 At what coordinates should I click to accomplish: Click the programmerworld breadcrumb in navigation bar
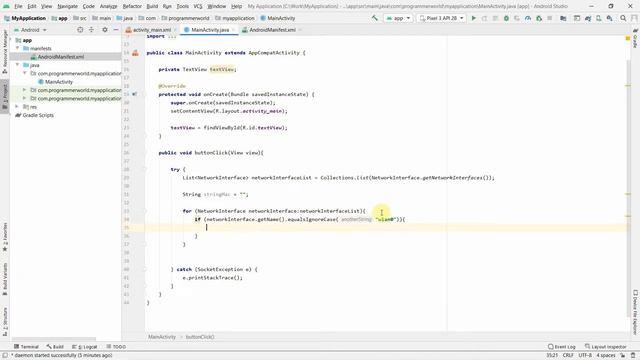point(188,18)
